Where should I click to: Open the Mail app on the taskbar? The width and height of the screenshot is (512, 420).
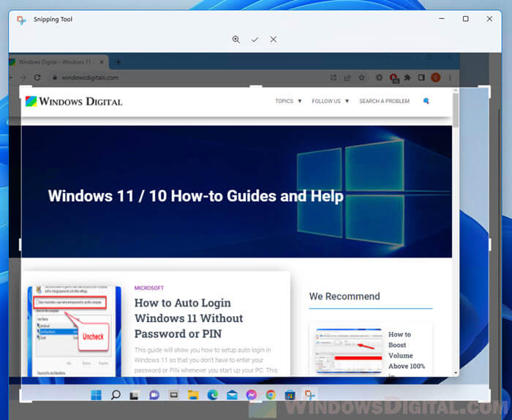[232, 395]
